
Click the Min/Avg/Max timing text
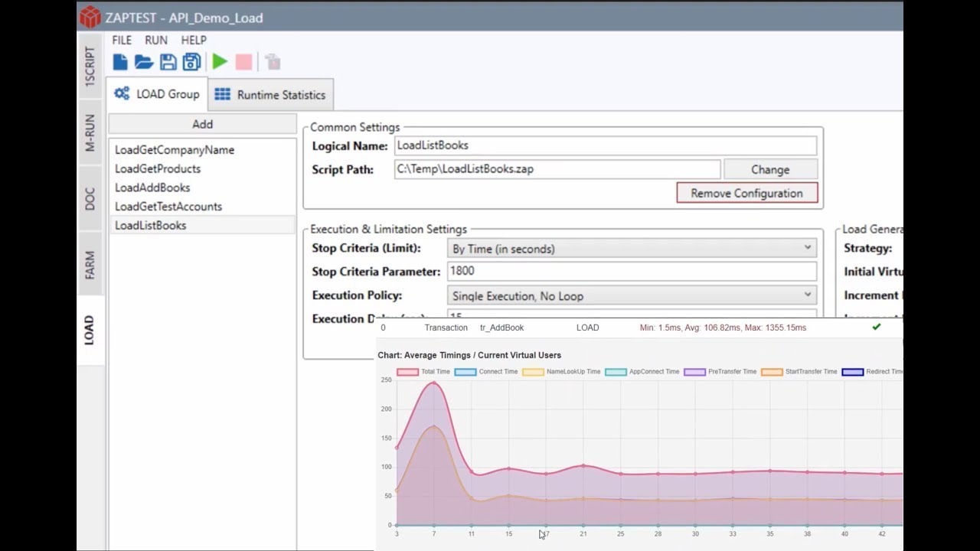coord(723,328)
